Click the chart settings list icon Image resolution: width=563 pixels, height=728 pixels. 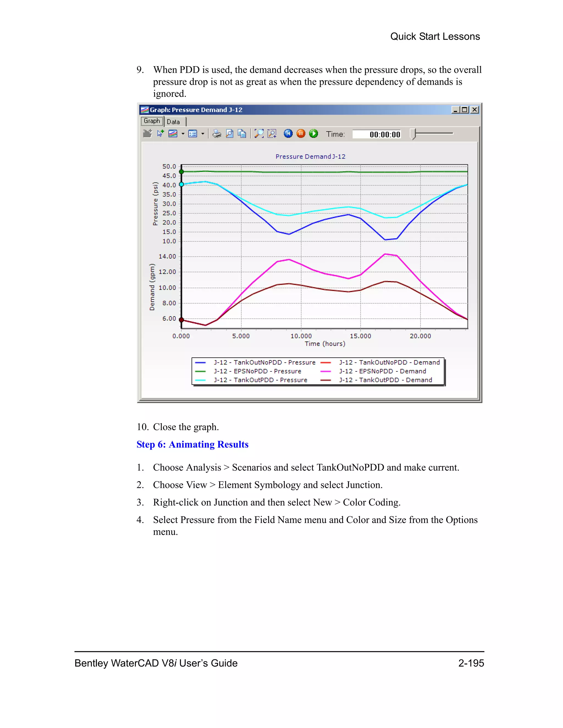193,134
